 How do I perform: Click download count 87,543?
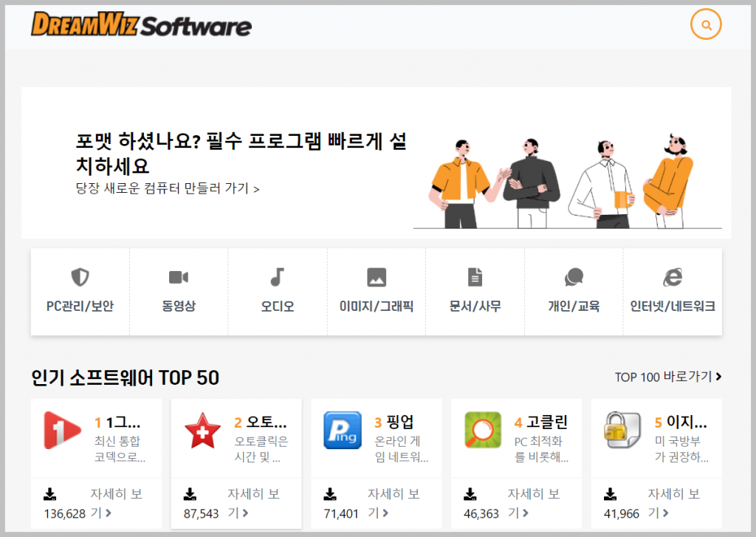(201, 514)
